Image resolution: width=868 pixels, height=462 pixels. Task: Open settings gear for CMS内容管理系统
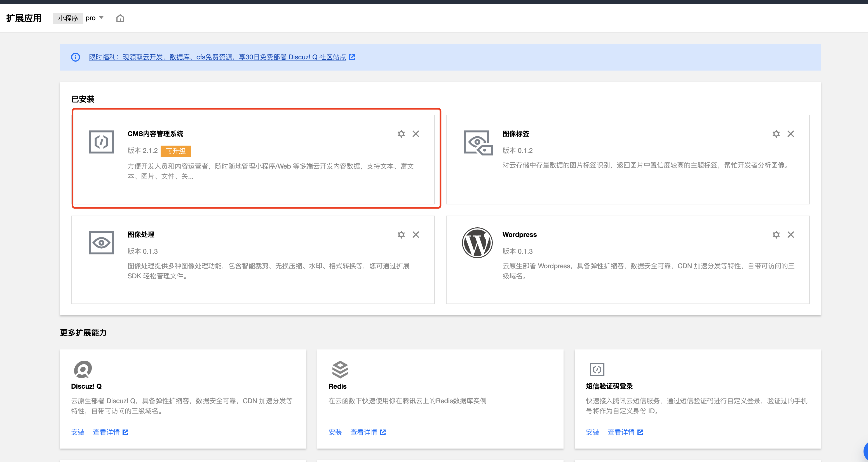click(401, 134)
